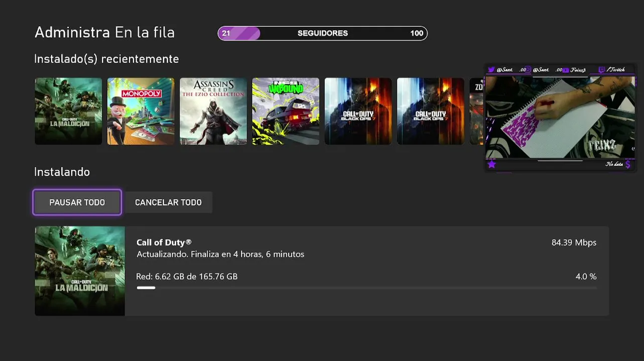The width and height of the screenshot is (644, 361).
Task: Click the Twitter bird icon in webcam overlay
Action: tap(491, 70)
